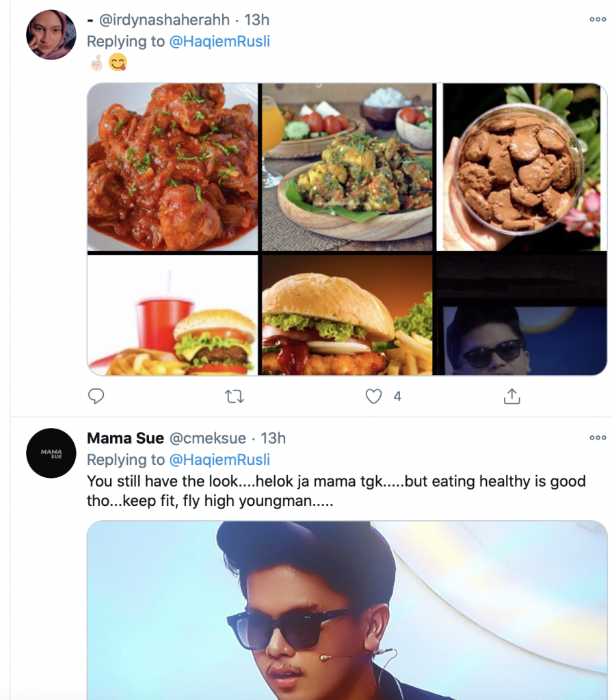Expand more options on Mama Sue's tweet

point(598,437)
